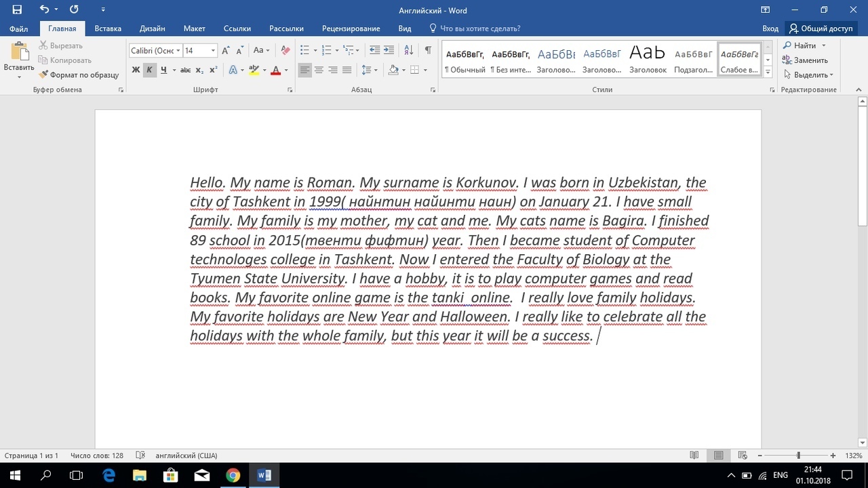Screen dimensions: 868x488
Task: Switch to Web Layout view in the status bar
Action: [x=743, y=455]
